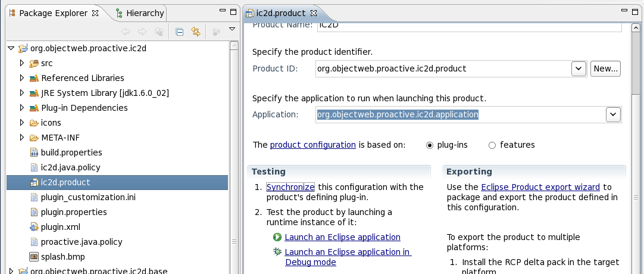Click the debug bug icon for Debug mode
The height and width of the screenshot is (274, 644).
click(277, 252)
